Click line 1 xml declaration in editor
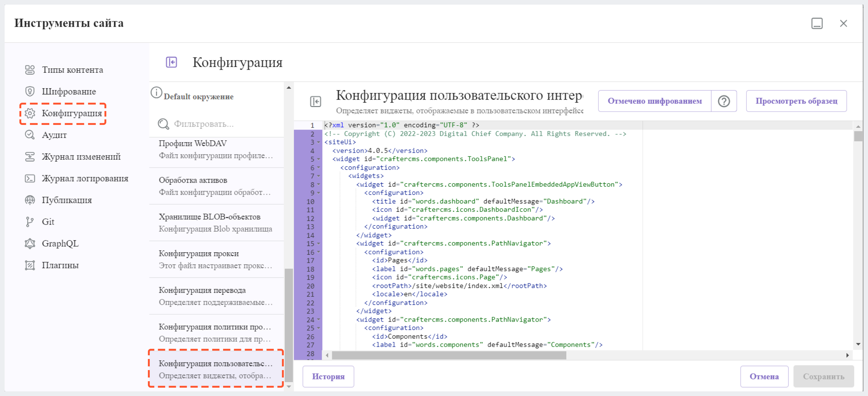 (x=402, y=125)
